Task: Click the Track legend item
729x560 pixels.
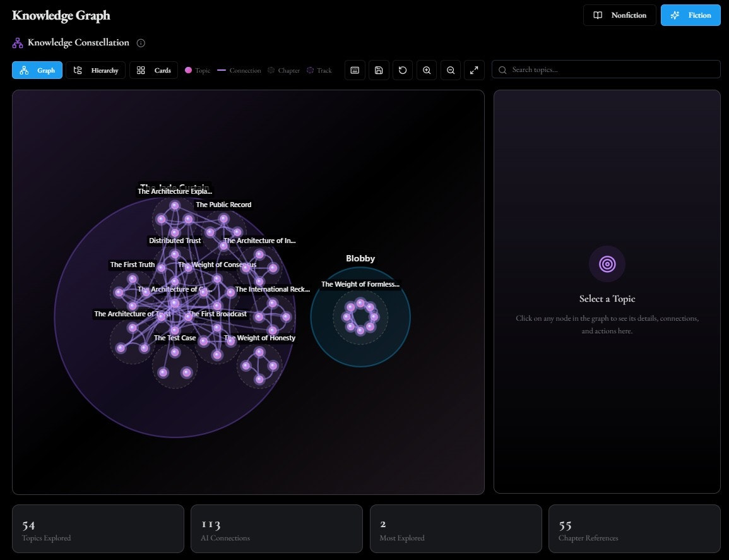Action: point(319,70)
